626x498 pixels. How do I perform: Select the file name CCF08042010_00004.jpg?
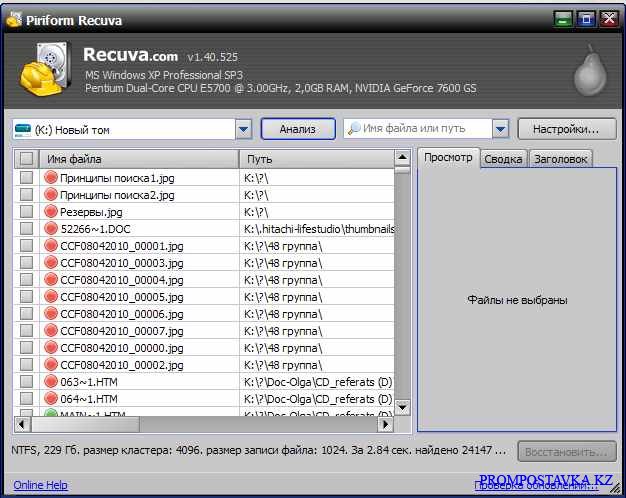(x=122, y=280)
